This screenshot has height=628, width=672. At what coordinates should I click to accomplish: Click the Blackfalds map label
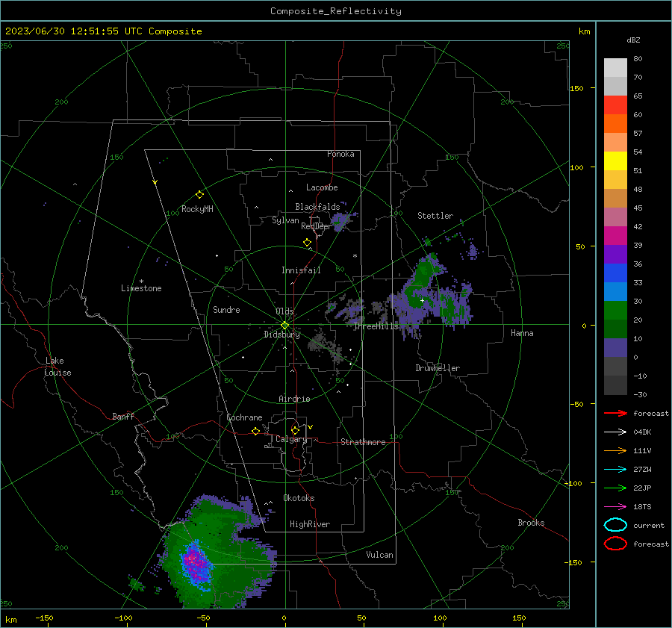click(317, 207)
